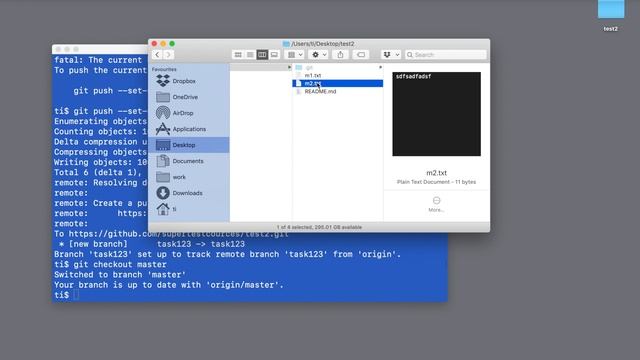The width and height of the screenshot is (640, 360).
Task: Click Finder window yellow minimize button
Action: (x=163, y=44)
